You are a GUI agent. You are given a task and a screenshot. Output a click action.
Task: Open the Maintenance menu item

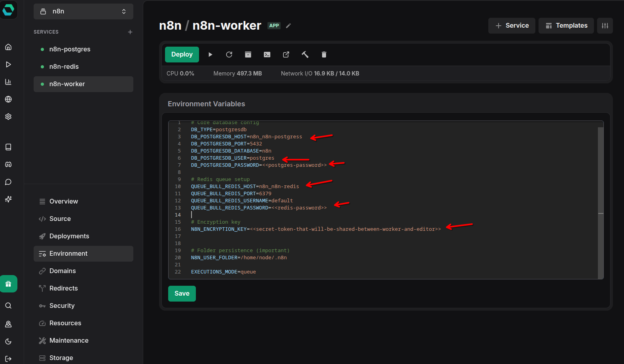83,341
